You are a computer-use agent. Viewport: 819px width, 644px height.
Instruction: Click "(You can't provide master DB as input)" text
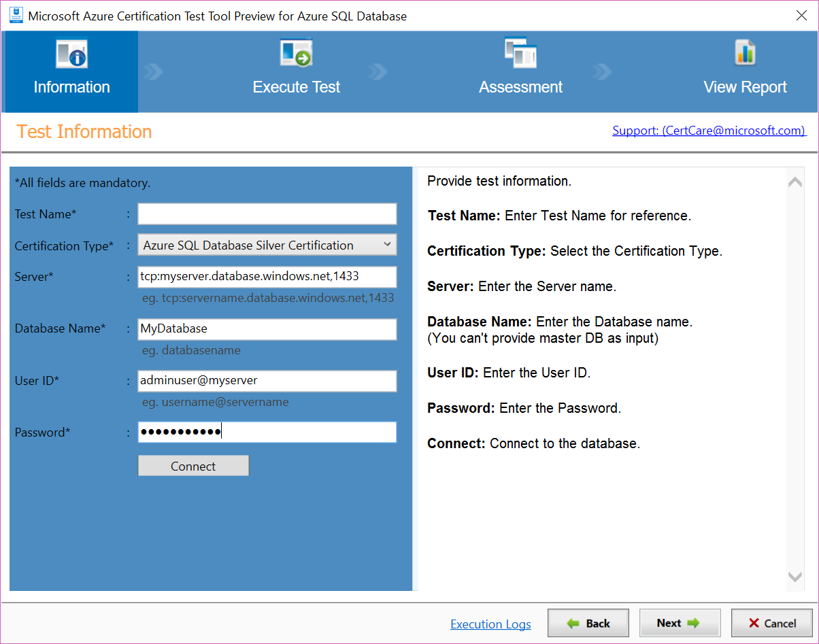tap(543, 338)
